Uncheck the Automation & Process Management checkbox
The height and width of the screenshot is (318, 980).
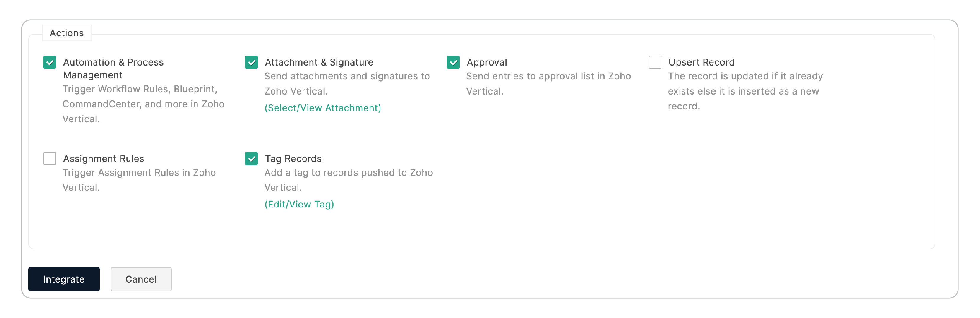[50, 62]
